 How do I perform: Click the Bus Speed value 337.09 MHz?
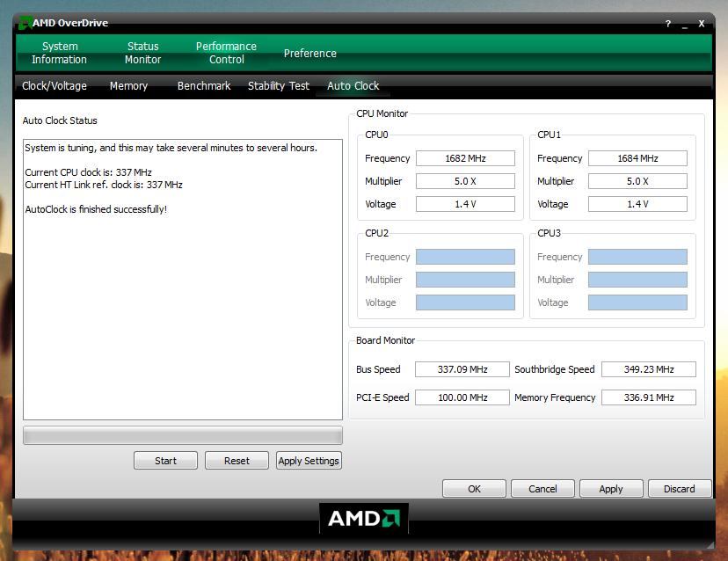tap(462, 369)
